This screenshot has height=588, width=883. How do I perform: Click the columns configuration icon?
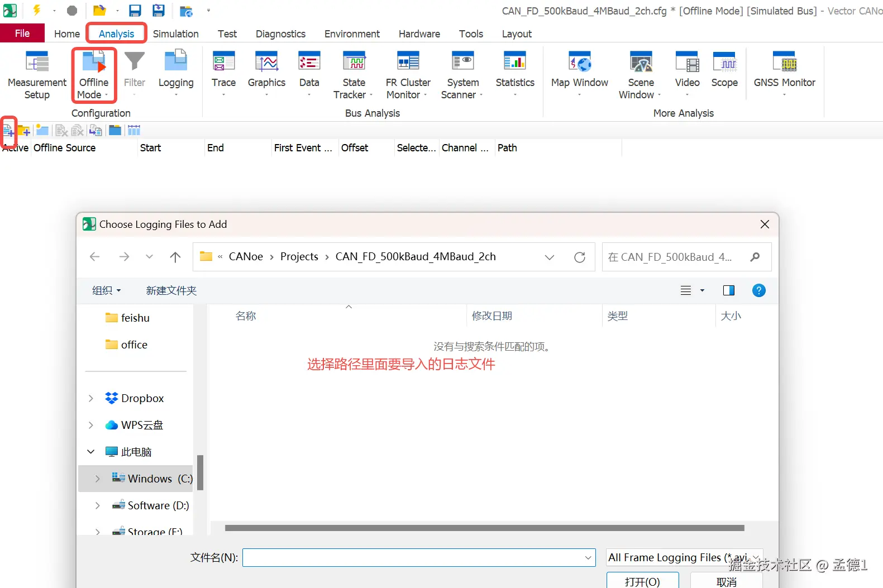(134, 130)
